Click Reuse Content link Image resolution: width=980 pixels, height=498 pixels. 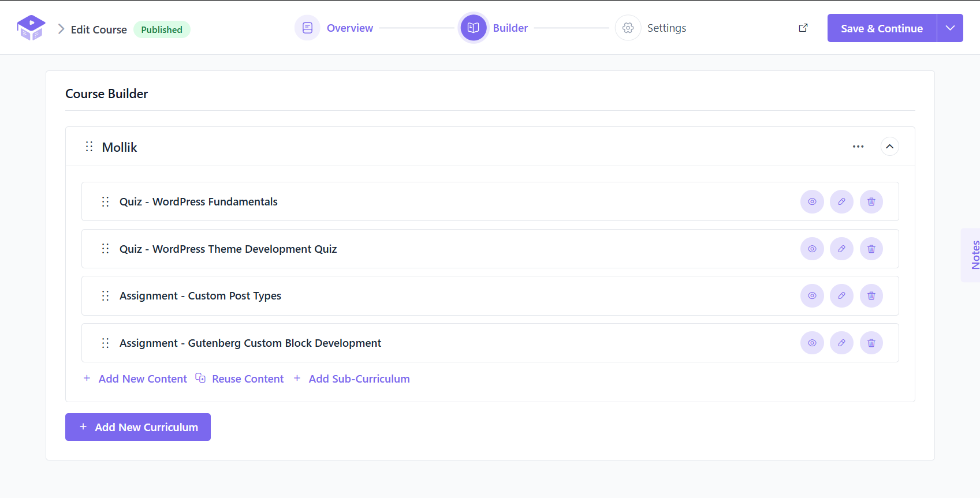(240, 379)
